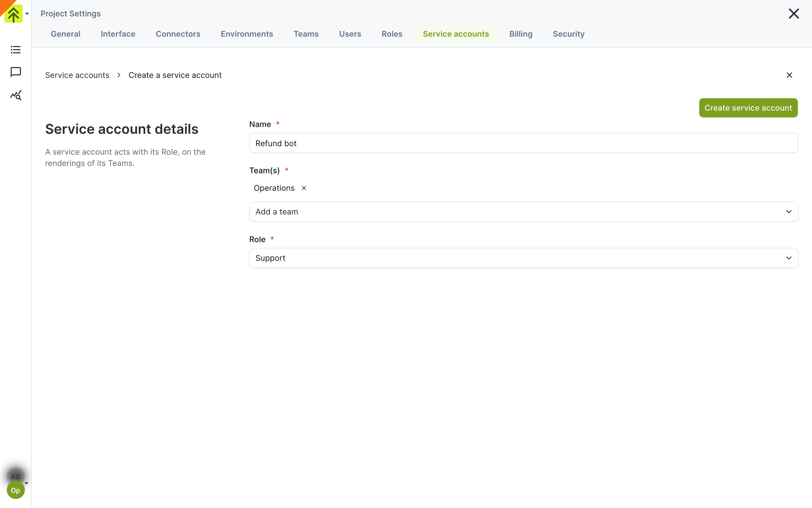Viewport: 812px width, 508px height.
Task: Select the Users tab
Action: point(350,34)
